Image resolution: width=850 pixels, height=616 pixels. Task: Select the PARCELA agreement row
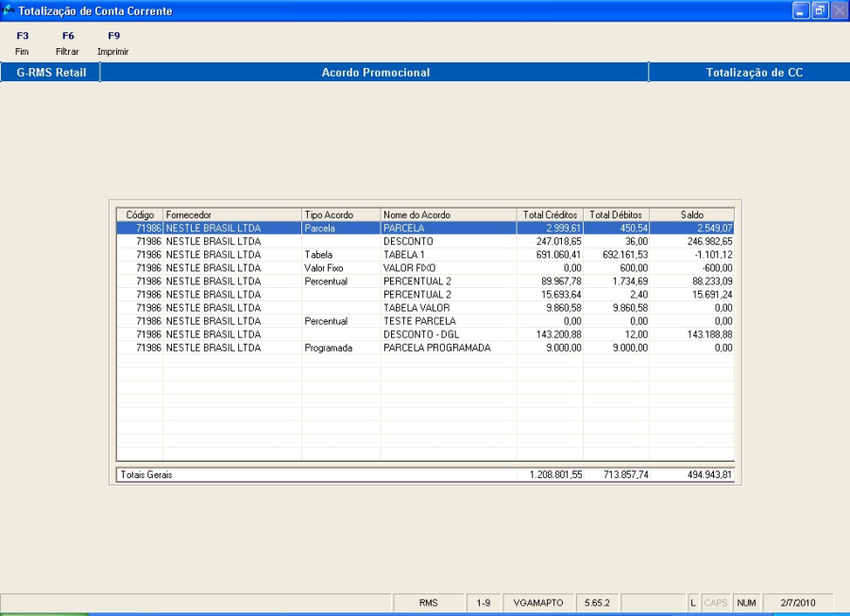point(426,229)
